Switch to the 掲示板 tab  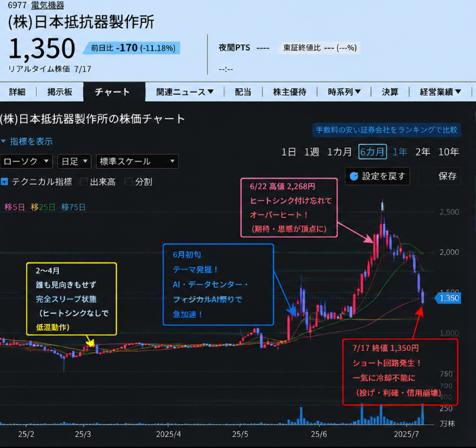[60, 92]
